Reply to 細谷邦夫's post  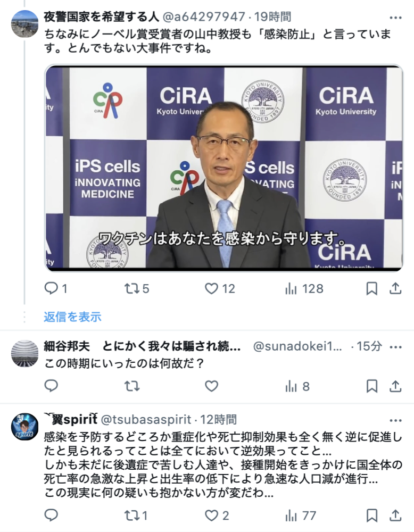51,386
